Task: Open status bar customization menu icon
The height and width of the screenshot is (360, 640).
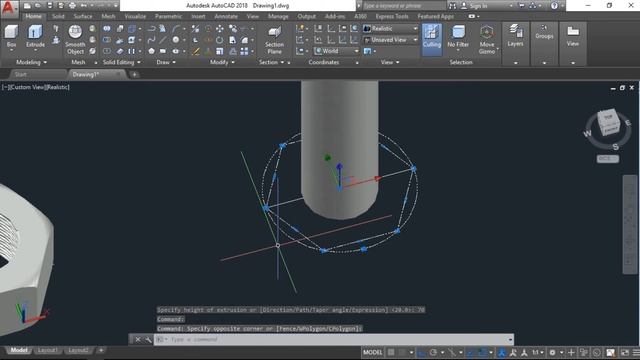Action: coord(636,352)
